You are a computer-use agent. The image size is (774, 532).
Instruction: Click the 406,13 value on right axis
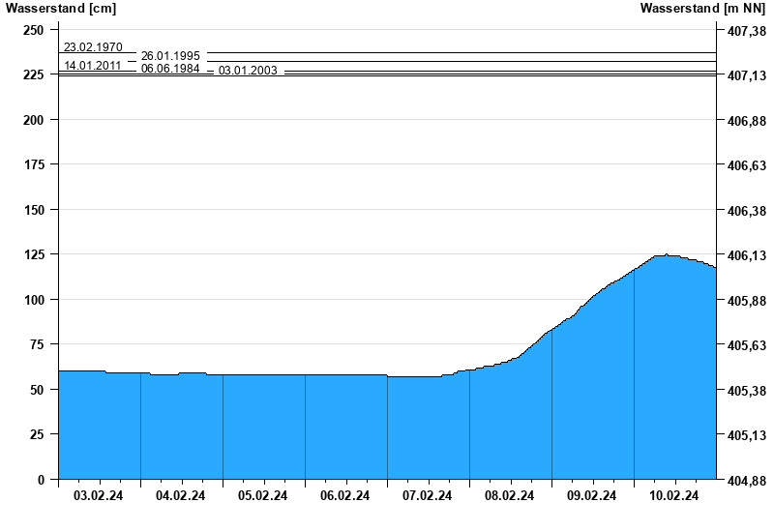click(745, 256)
